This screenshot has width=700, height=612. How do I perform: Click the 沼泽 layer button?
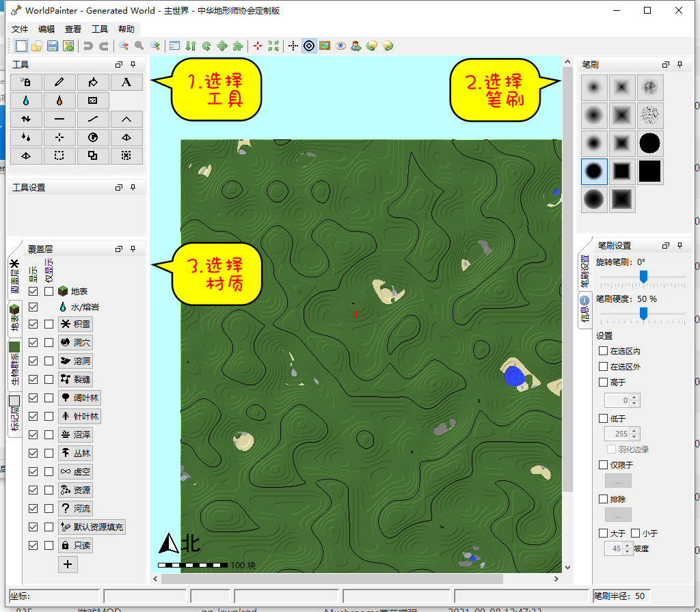pyautogui.click(x=76, y=434)
